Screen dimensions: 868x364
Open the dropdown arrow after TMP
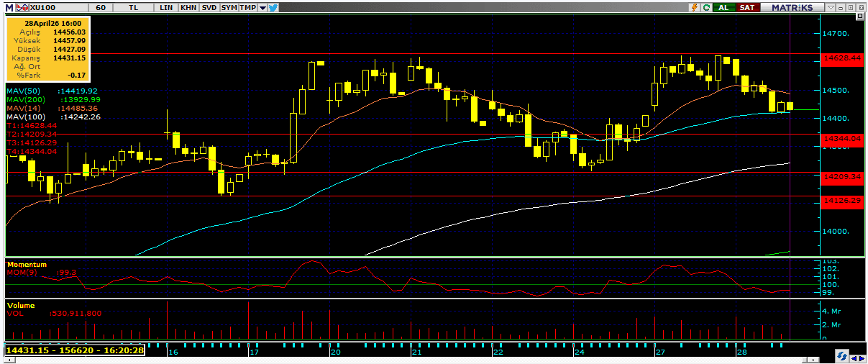click(262, 7)
